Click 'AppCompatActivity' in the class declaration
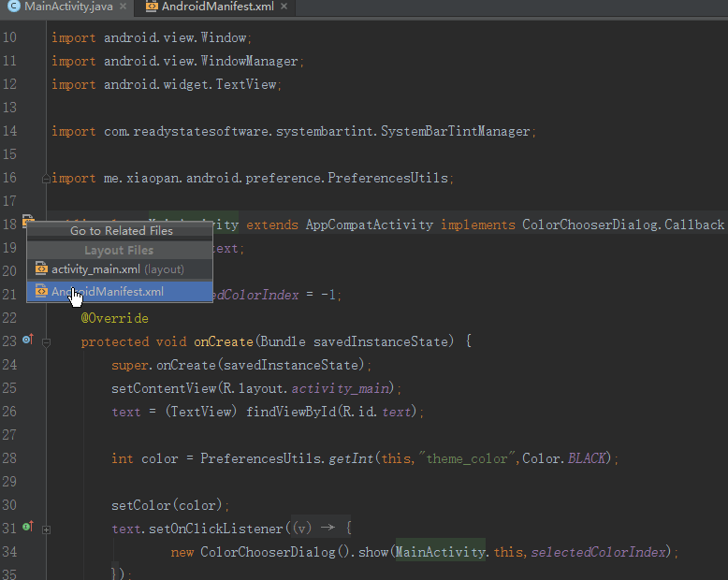The height and width of the screenshot is (580, 728). click(x=369, y=225)
